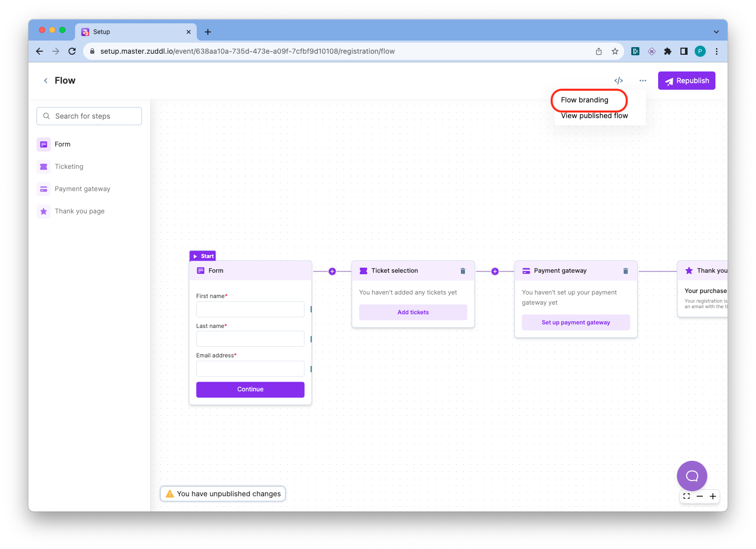
Task: Select the Thank you page star icon
Action: tap(44, 211)
